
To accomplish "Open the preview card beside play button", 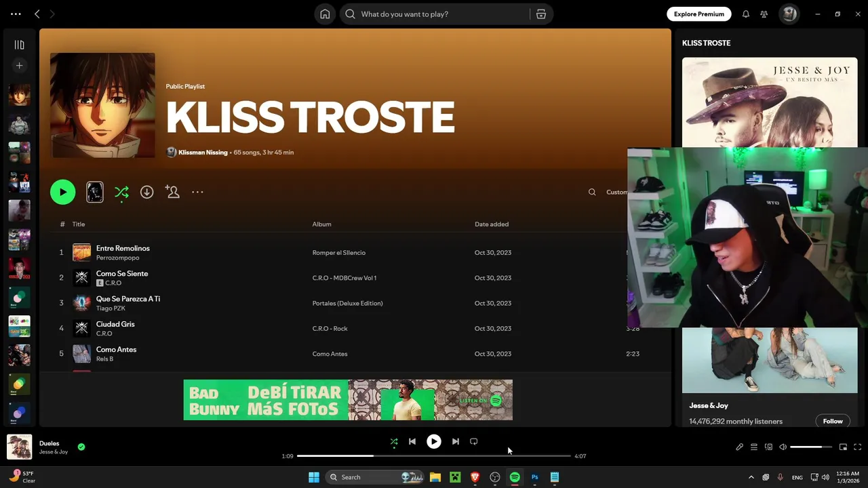I will pyautogui.click(x=95, y=192).
